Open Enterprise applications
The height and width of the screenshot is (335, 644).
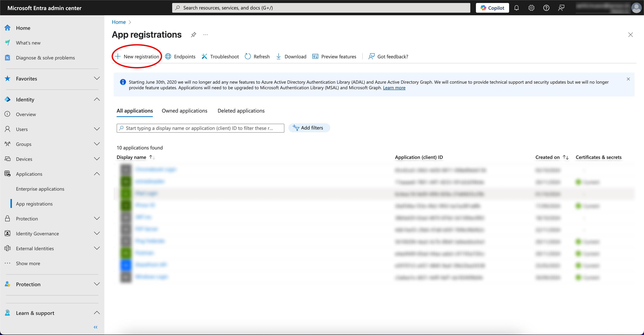pyautogui.click(x=40, y=189)
